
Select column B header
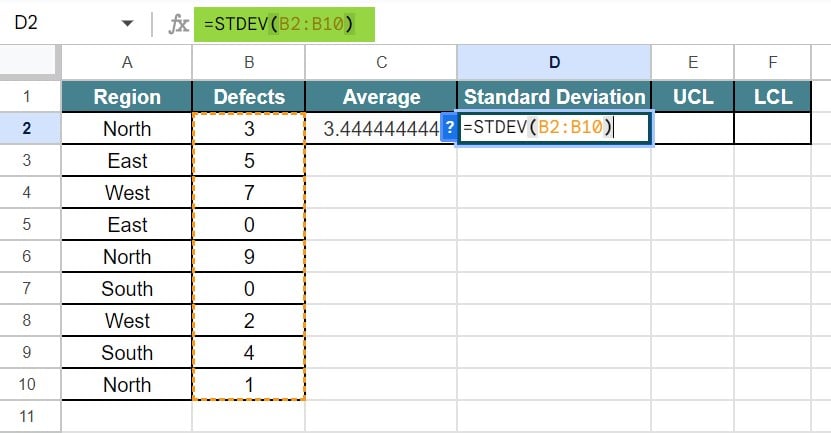coord(249,63)
